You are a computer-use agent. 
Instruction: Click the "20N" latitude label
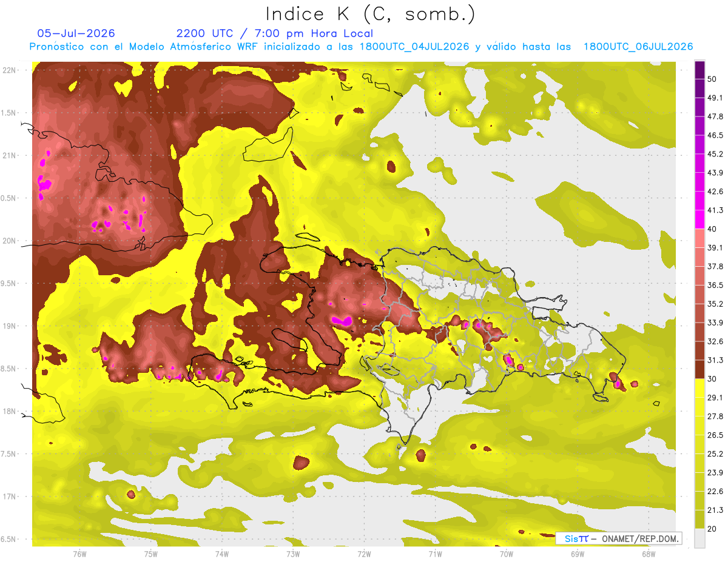tap(10, 241)
